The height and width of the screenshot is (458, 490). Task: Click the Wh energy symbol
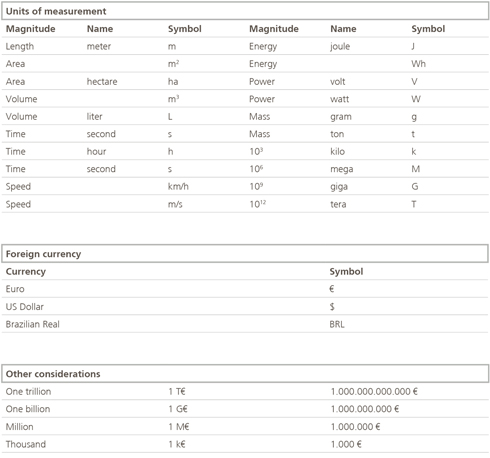(418, 64)
